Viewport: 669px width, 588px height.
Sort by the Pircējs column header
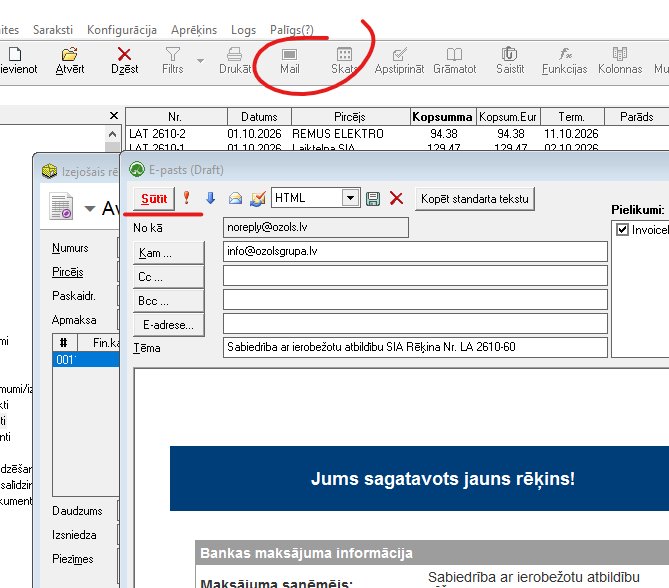coord(350,117)
